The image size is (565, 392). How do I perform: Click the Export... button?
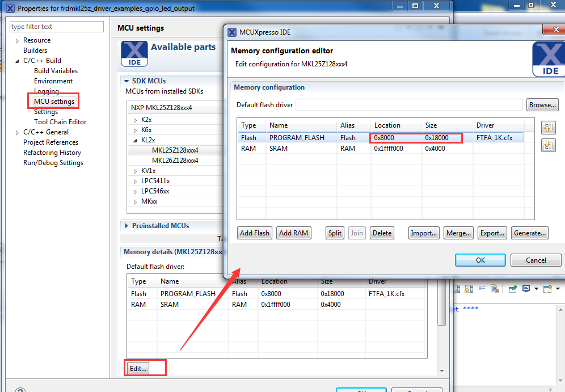pyautogui.click(x=492, y=233)
